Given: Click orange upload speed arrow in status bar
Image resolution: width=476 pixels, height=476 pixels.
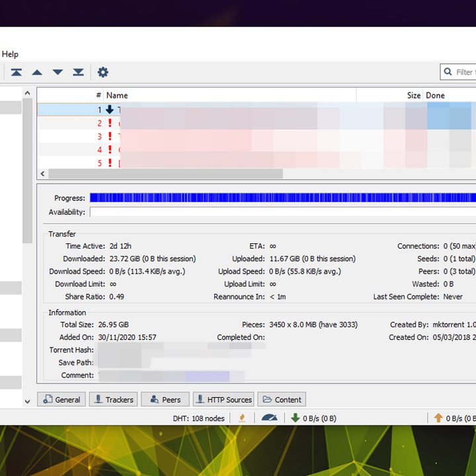Looking at the screenshot, I should pyautogui.click(x=438, y=418).
